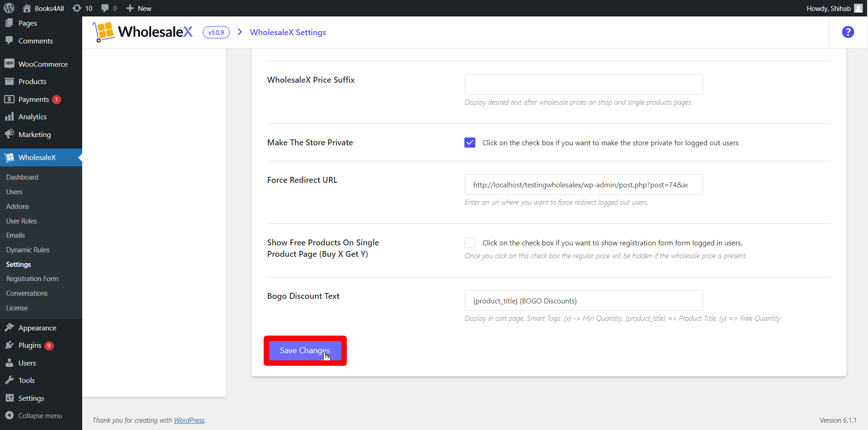Click the Marketing megaphone icon
Screen dimensions: 868x430
click(x=9, y=134)
